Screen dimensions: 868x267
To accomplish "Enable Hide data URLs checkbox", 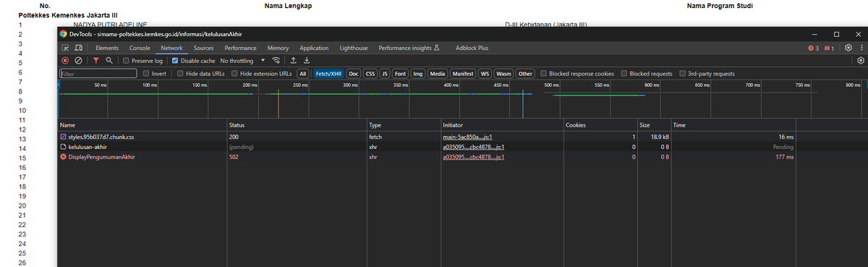I will tap(181, 74).
